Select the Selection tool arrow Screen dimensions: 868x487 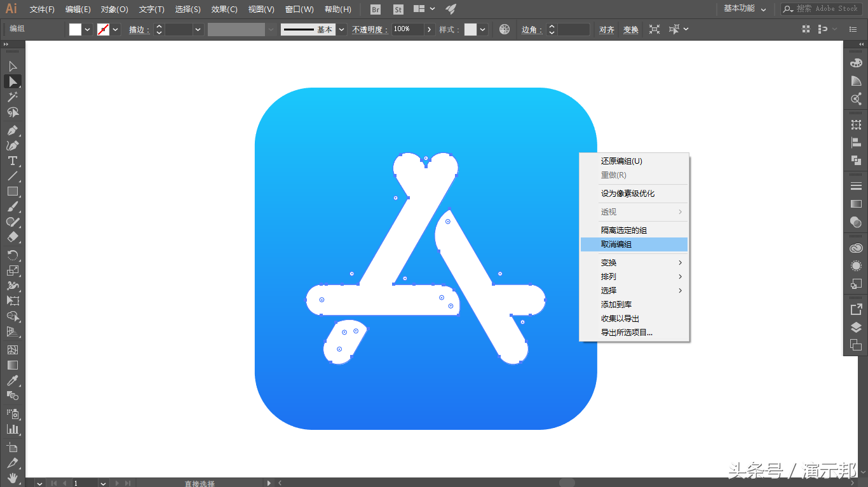pos(13,66)
